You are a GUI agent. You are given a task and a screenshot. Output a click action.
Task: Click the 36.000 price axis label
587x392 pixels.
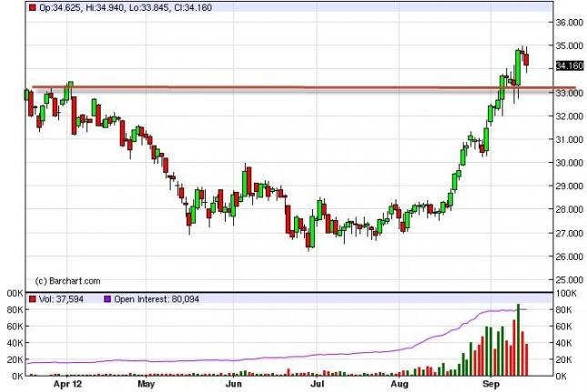[570, 23]
